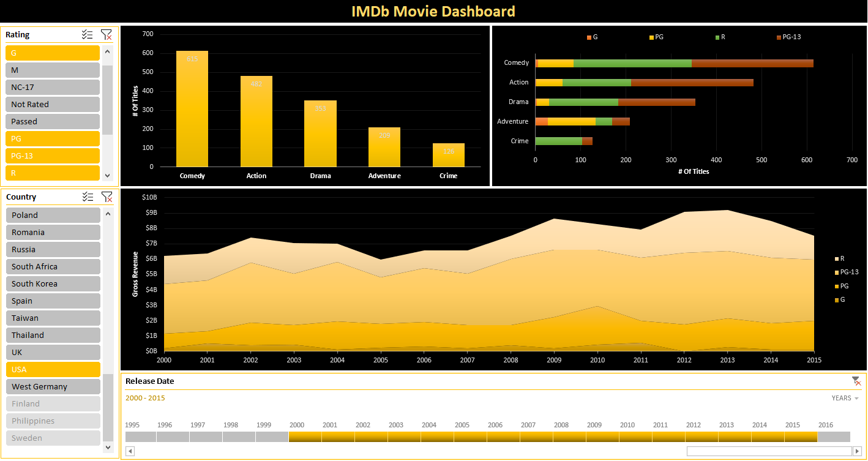This screenshot has width=868, height=461.
Task: Deselect the PG rating filter
Action: pos(52,138)
